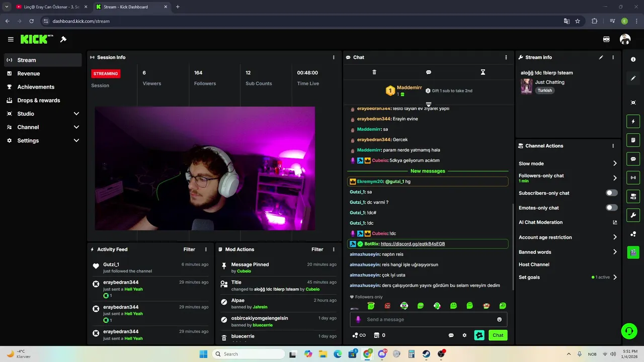
Task: Click the broadcast signal icon in right sidebar
Action: tap(633, 177)
